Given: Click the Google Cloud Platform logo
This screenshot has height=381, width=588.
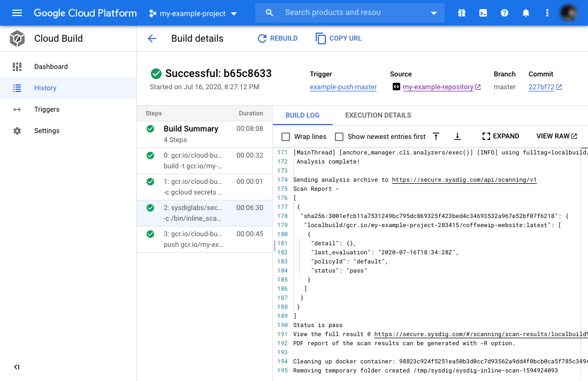Looking at the screenshot, I should [85, 13].
